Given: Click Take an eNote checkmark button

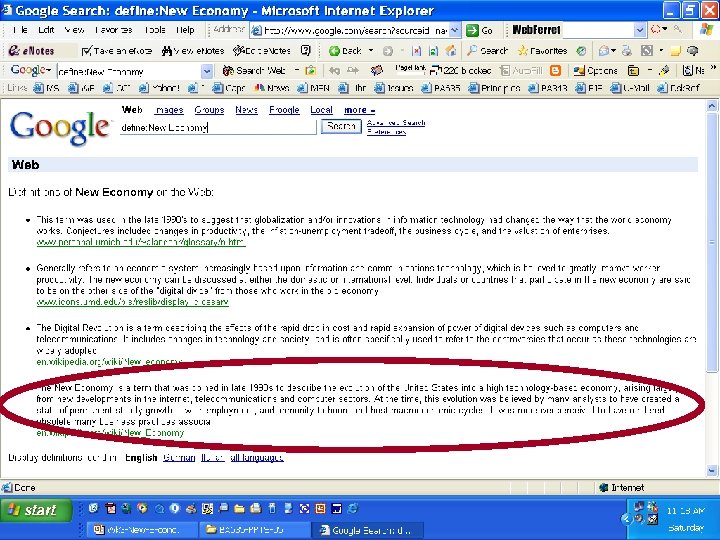Looking at the screenshot, I should click(117, 51).
